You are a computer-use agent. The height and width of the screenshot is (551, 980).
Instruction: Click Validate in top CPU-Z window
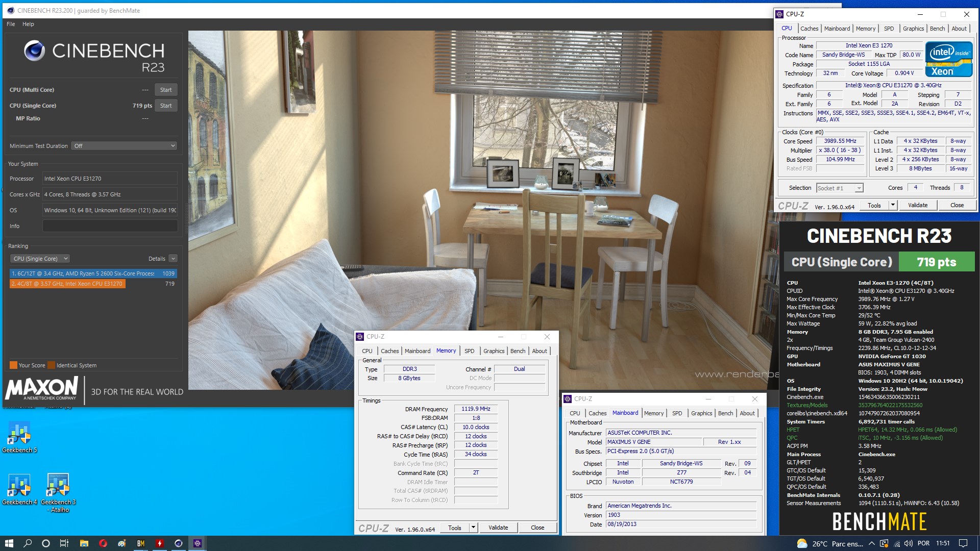917,206
